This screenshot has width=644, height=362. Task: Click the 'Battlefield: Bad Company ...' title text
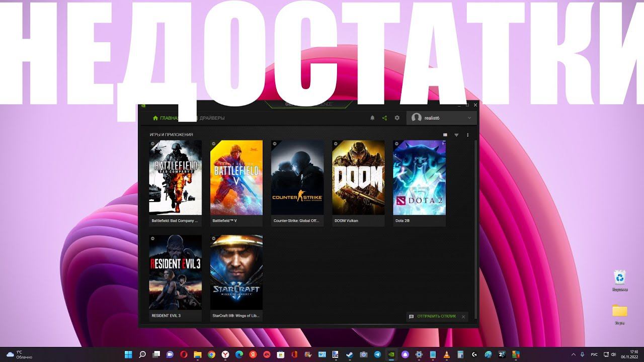[x=175, y=221]
